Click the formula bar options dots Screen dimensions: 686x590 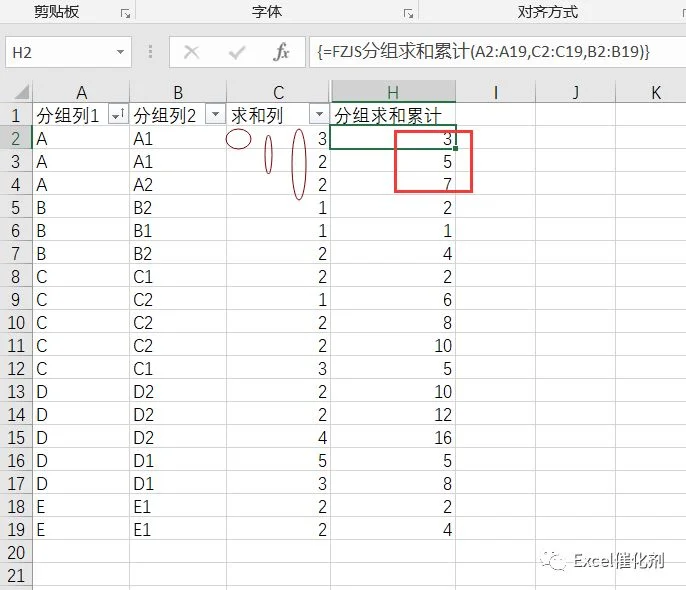(x=150, y=52)
